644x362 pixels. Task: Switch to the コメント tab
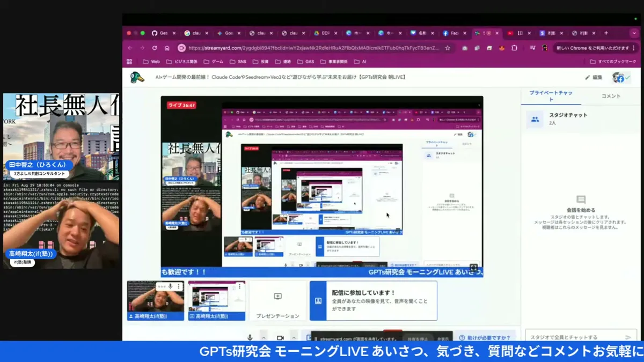click(x=611, y=96)
